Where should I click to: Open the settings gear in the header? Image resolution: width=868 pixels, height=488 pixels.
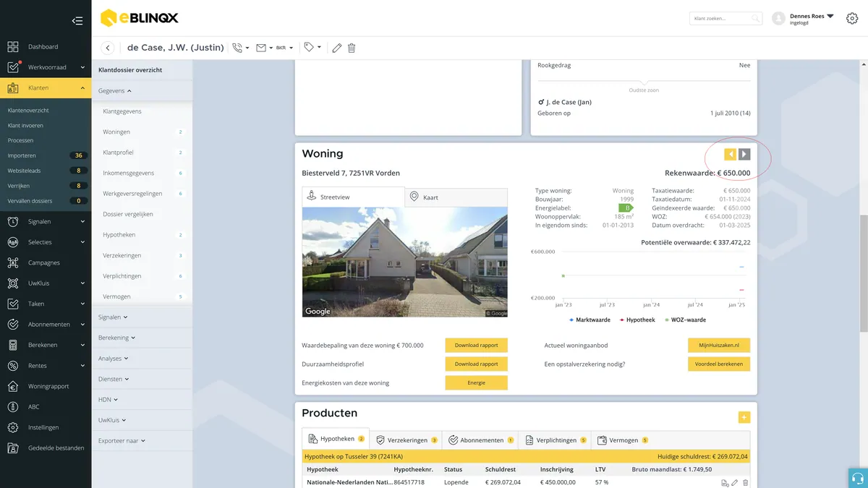851,19
